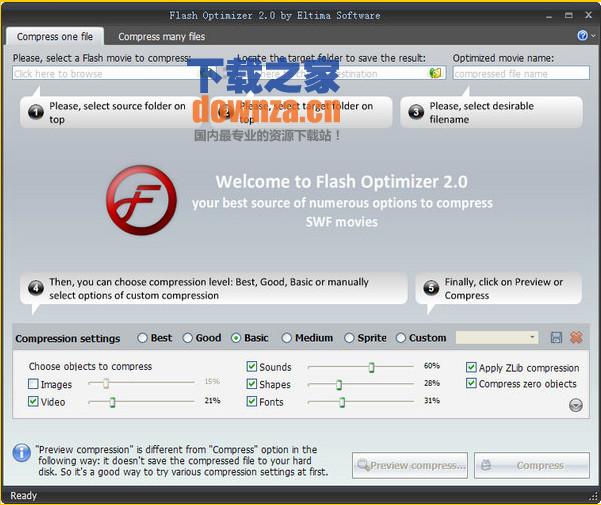Switch to Compress one file tab
601x505 pixels.
pyautogui.click(x=55, y=37)
